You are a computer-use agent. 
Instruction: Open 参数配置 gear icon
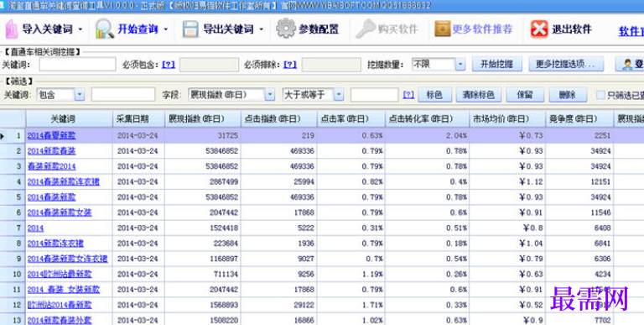tap(285, 29)
